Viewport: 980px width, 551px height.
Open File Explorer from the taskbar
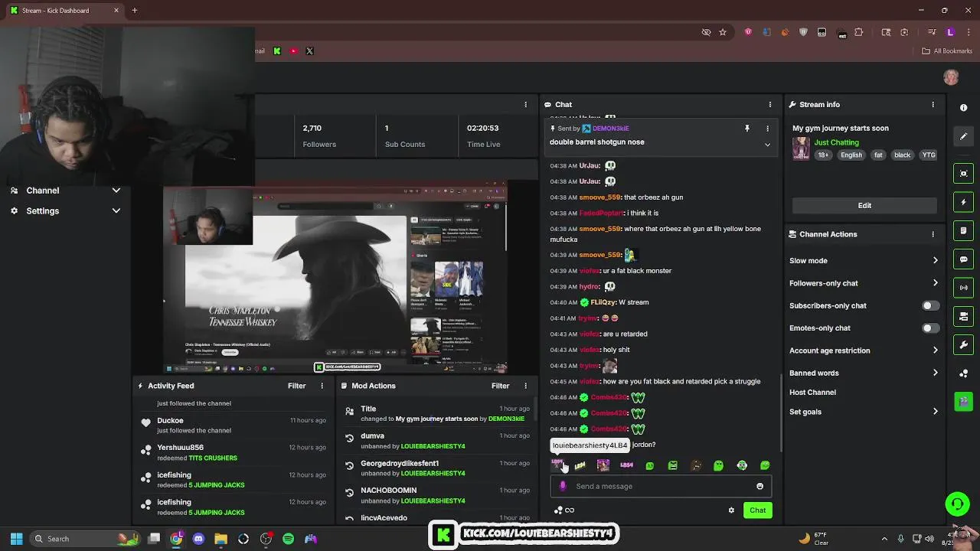(x=220, y=539)
